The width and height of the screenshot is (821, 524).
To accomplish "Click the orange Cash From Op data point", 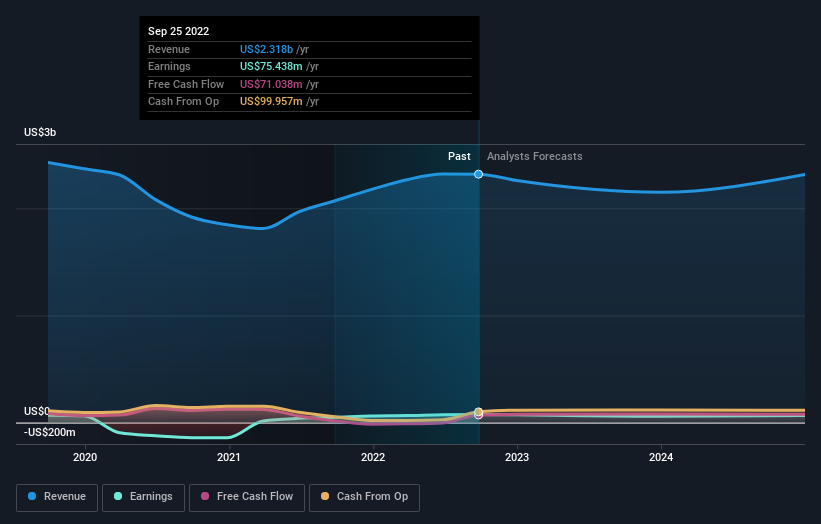I will click(479, 411).
